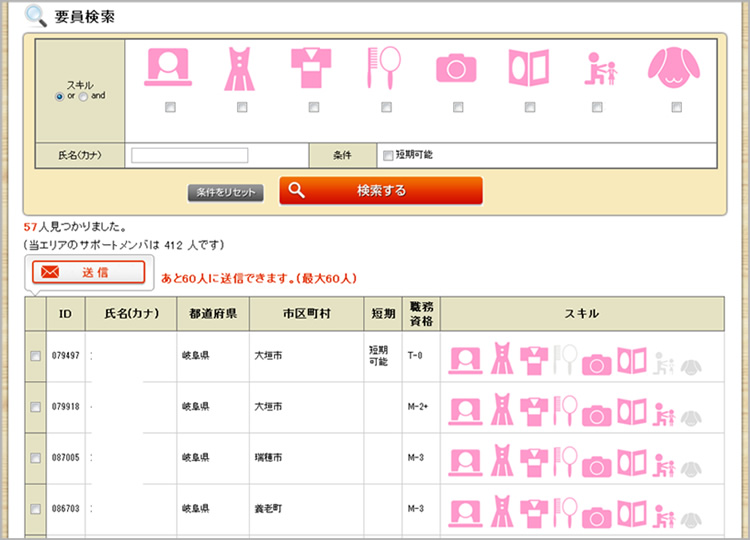The image size is (750, 540).
Task: Click the magnifier icon beside 要員検索 title
Action: pos(35,16)
